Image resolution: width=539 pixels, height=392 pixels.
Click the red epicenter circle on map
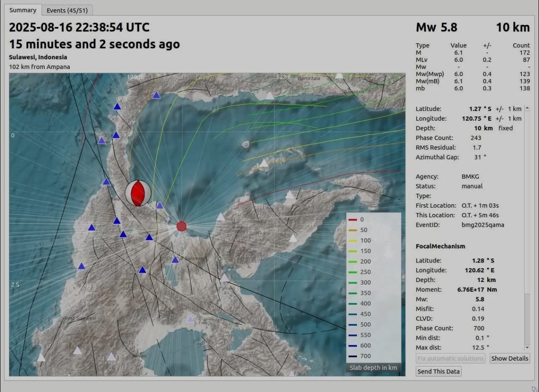(x=181, y=226)
